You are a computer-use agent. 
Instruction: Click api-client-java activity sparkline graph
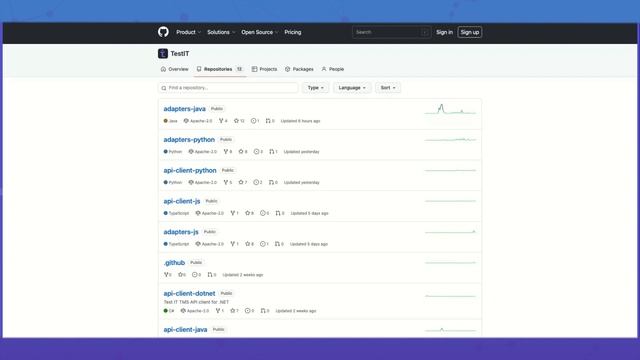point(450,330)
